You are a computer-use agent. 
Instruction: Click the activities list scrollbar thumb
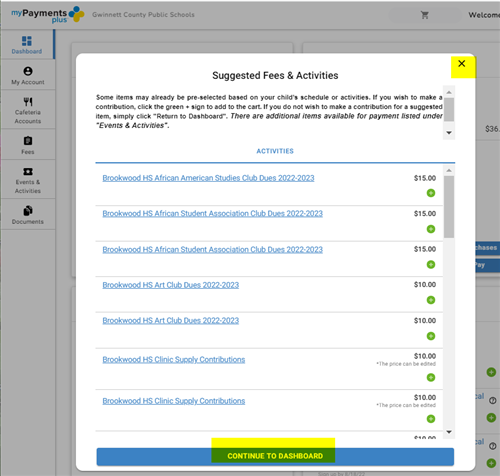(x=449, y=207)
